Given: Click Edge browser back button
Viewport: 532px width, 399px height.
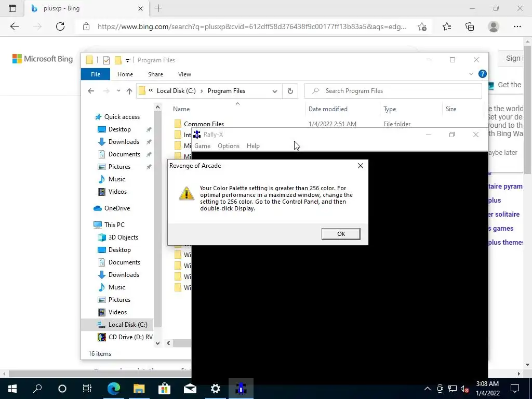Looking at the screenshot, I should 14,26.
